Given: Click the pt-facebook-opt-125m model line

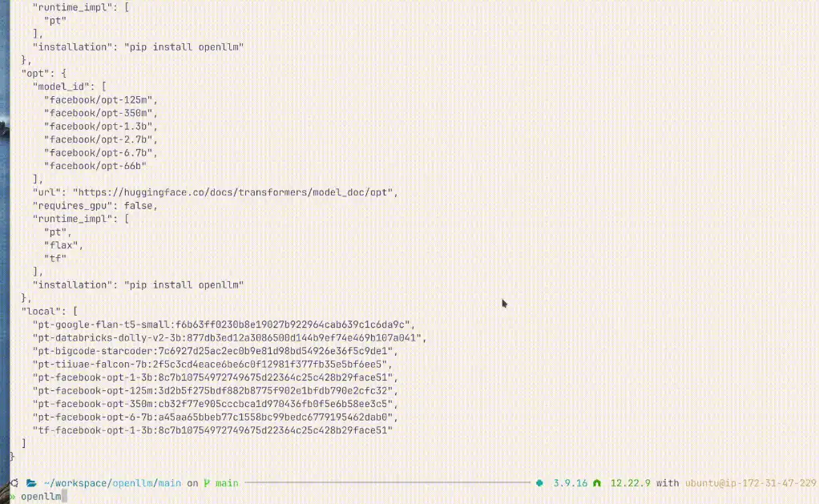Looking at the screenshot, I should tap(216, 391).
